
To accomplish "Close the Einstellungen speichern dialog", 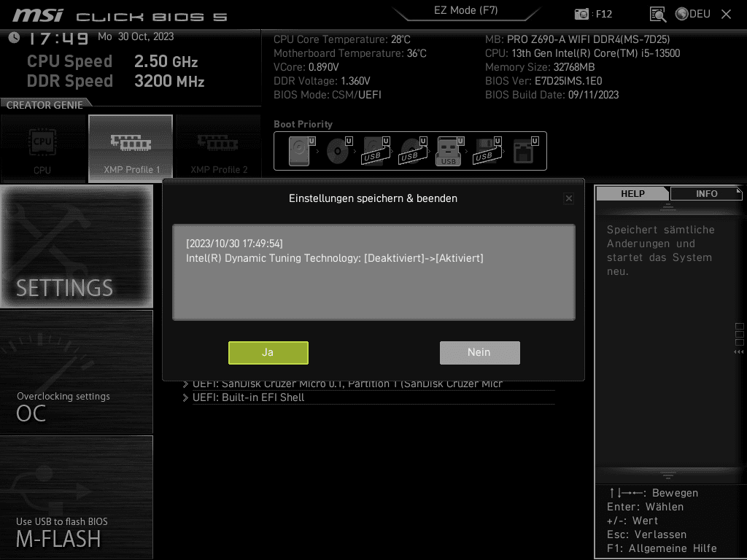I will (568, 198).
